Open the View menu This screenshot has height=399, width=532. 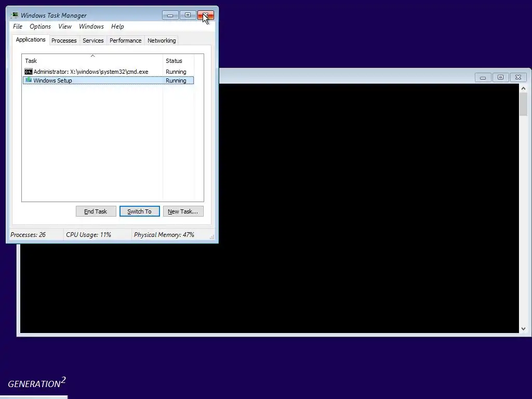pos(65,26)
